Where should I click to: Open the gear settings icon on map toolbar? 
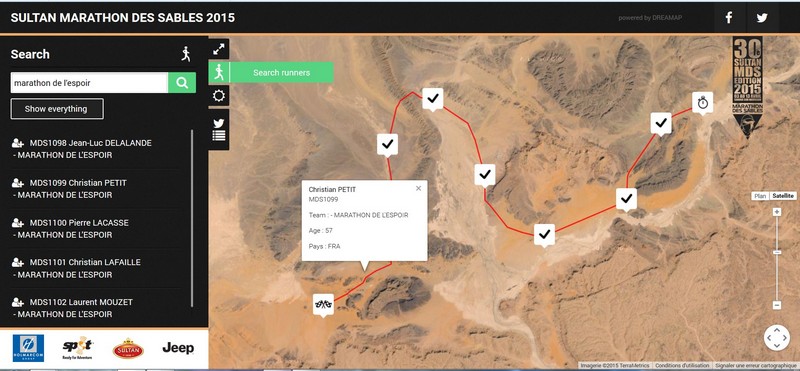219,96
